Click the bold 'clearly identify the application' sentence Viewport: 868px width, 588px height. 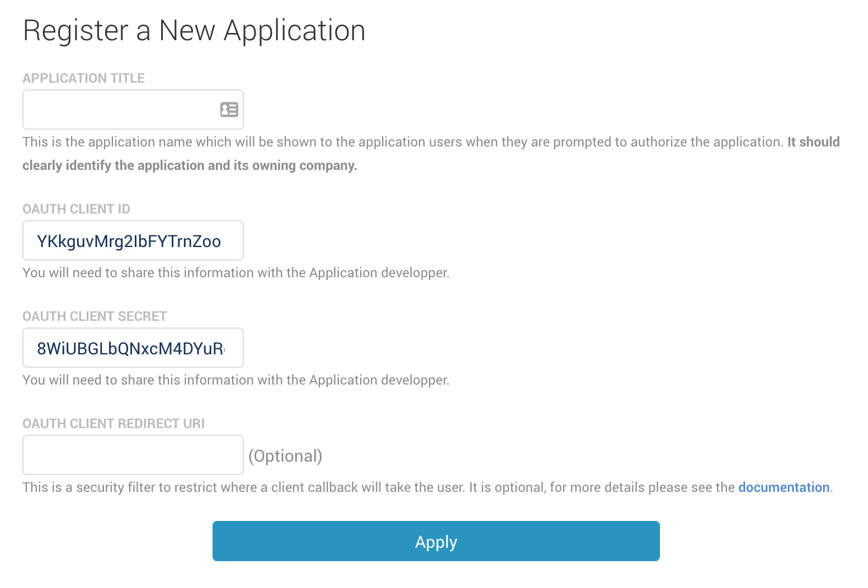(190, 165)
